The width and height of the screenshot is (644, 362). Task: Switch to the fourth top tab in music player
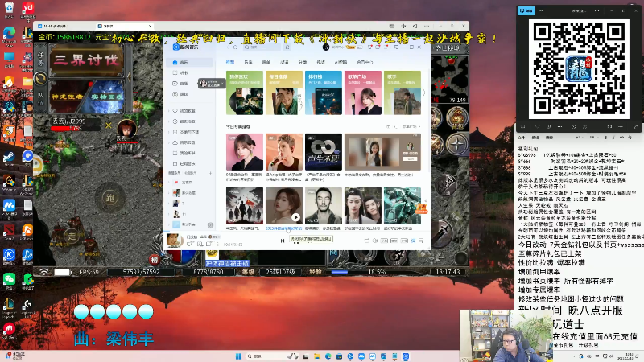pyautogui.click(x=284, y=63)
